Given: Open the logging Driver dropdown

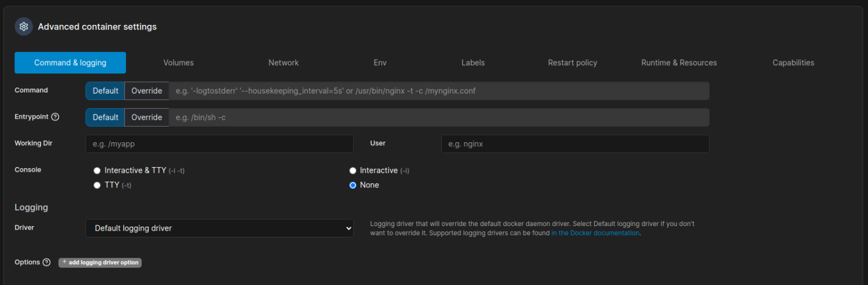Looking at the screenshot, I should coord(219,228).
